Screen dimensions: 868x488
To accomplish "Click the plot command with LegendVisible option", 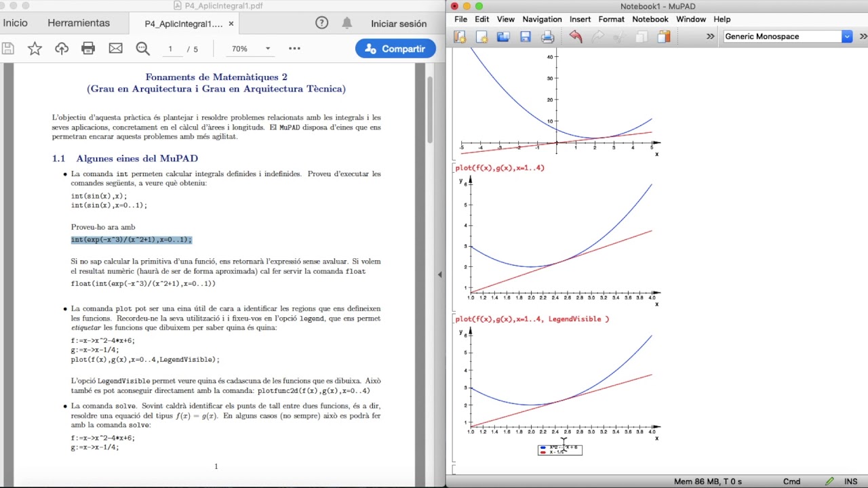I will [x=532, y=319].
